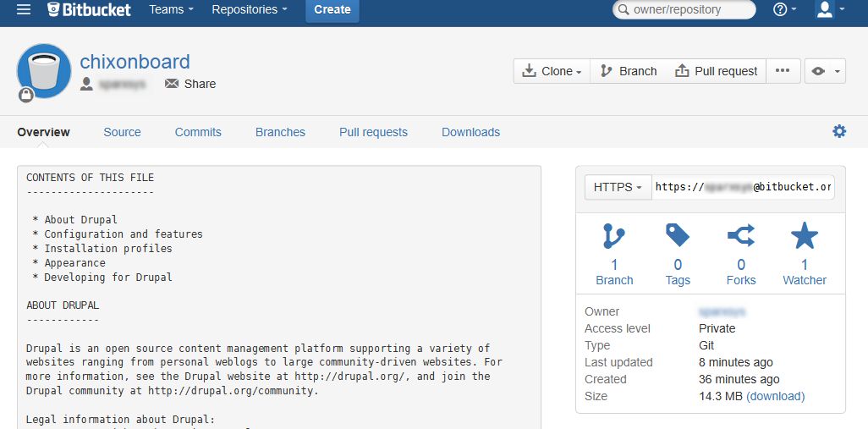This screenshot has height=429, width=868.
Task: Click the Share envelope link
Action: [x=190, y=84]
